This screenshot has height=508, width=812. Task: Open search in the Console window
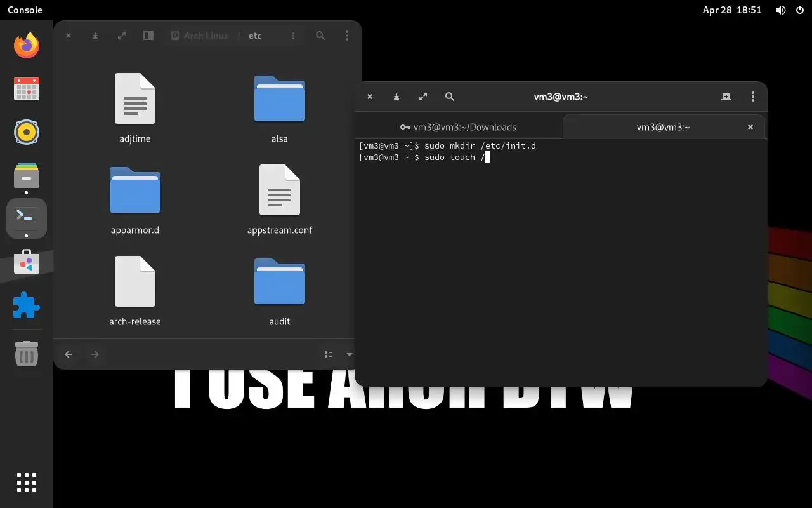pos(450,97)
